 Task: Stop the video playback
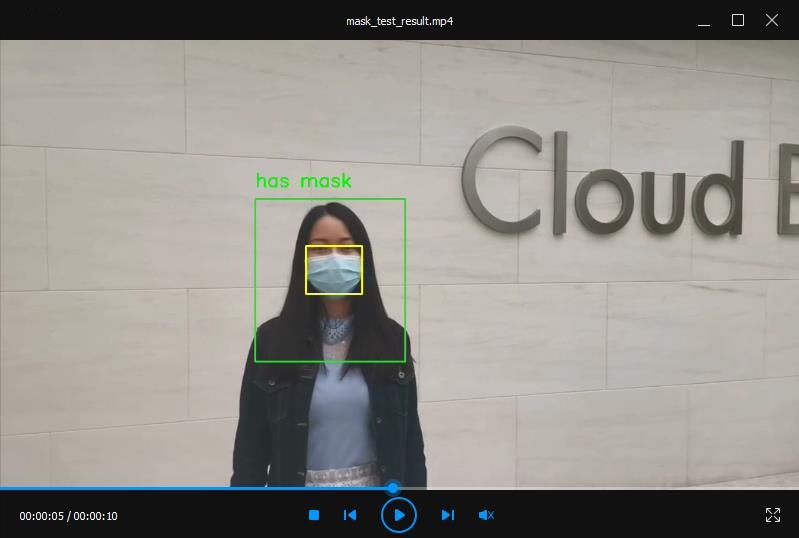(313, 515)
